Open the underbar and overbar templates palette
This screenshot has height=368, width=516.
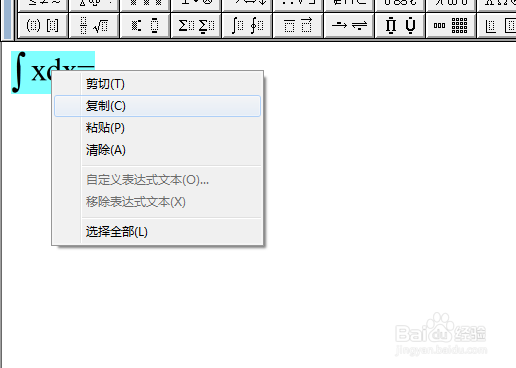(x=298, y=25)
